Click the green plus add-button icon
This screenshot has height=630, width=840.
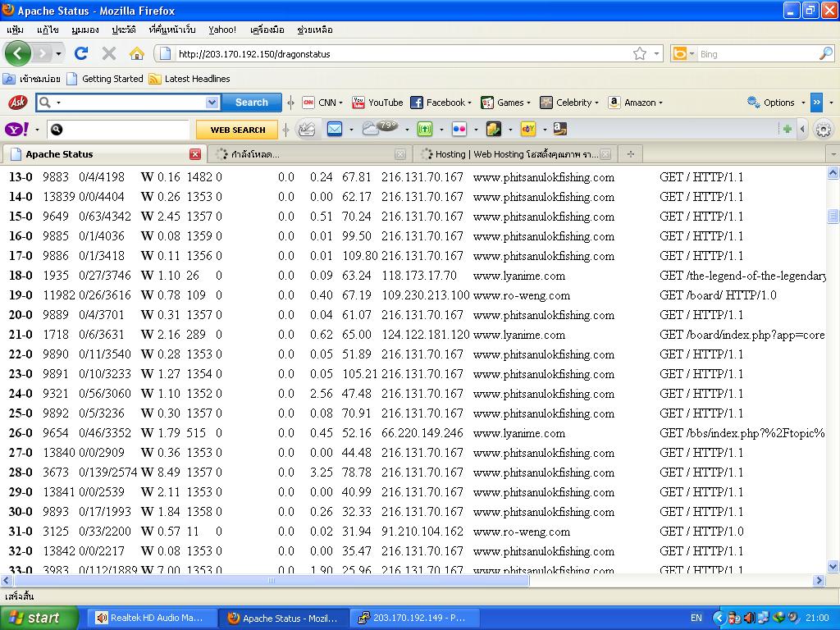click(x=787, y=129)
